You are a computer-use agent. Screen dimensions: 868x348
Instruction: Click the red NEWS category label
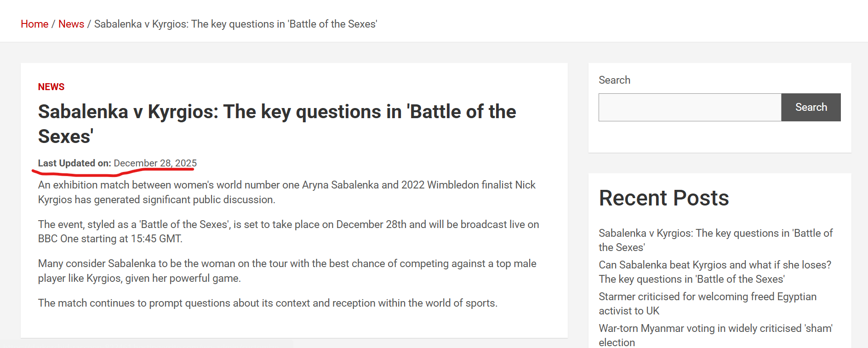(51, 87)
